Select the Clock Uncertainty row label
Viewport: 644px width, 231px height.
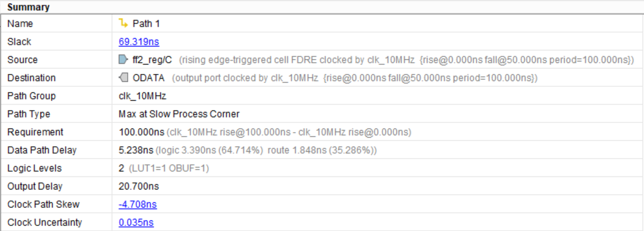(x=44, y=223)
